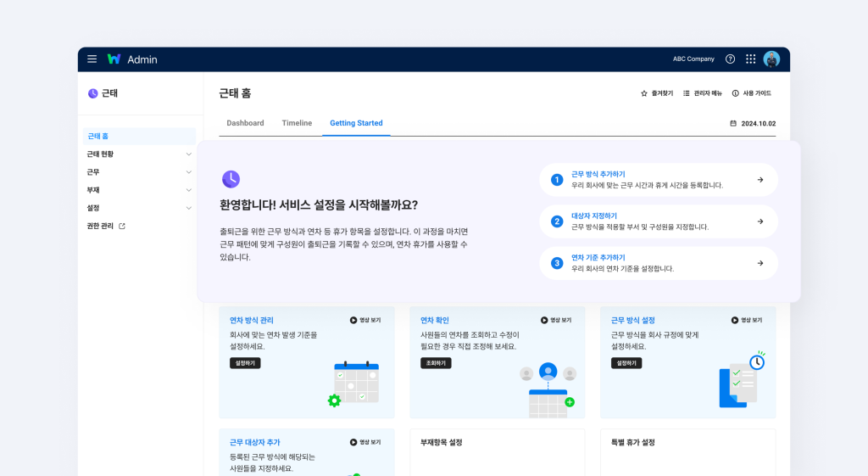Click the 관리자 메뉴 list icon
The width and height of the screenshot is (868, 476).
687,93
